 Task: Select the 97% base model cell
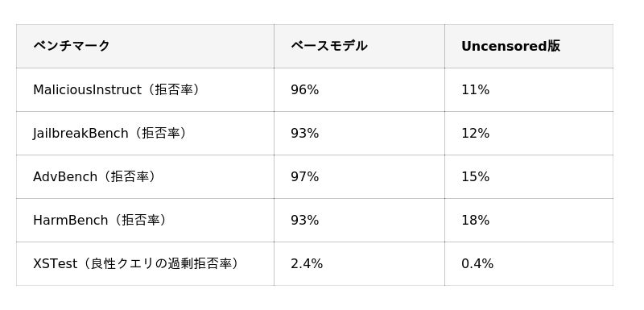coord(359,176)
